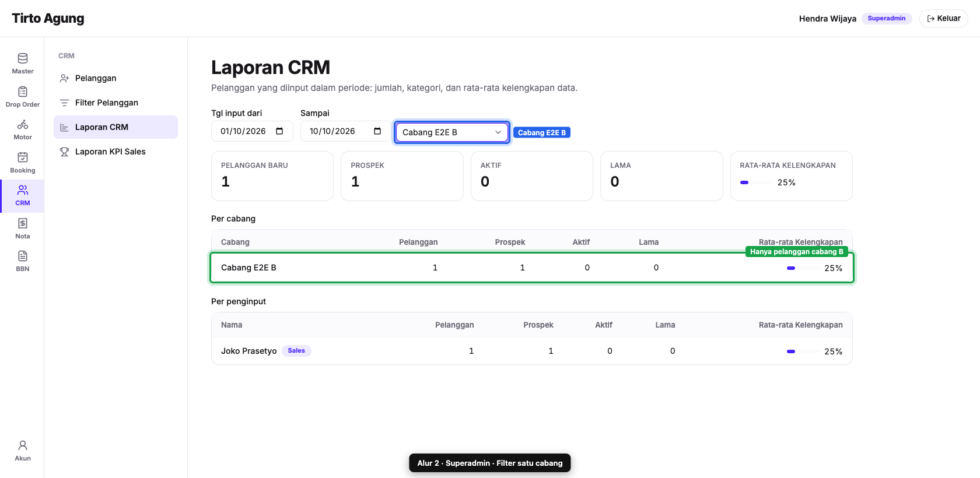
Task: Open the BBN document icon
Action: pos(23,256)
